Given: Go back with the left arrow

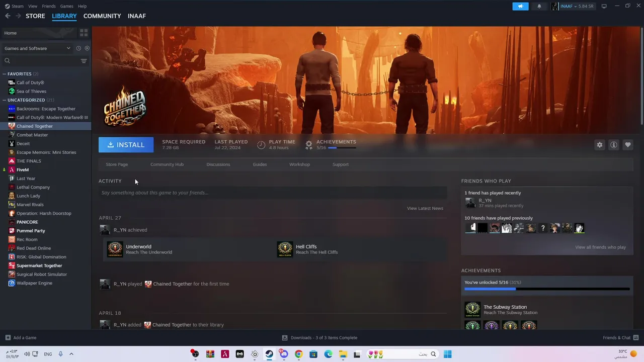Looking at the screenshot, I should 8,16.
